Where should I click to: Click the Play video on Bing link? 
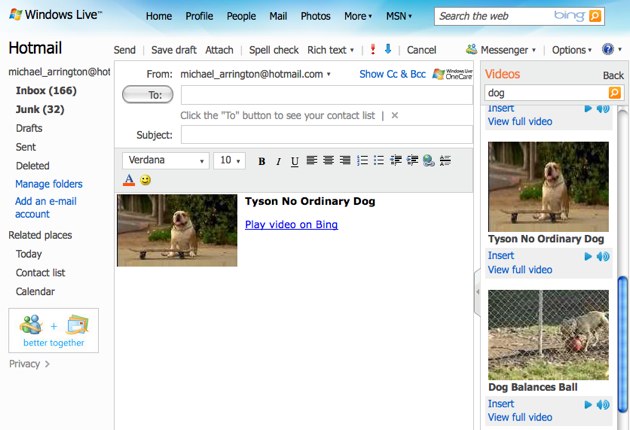click(x=291, y=225)
